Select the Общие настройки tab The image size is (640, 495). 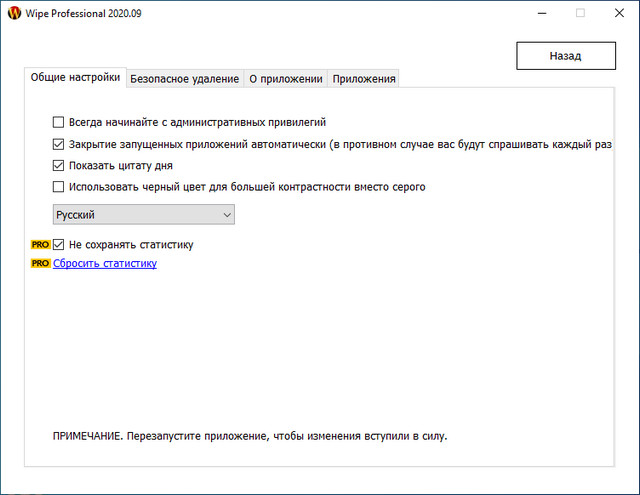pyautogui.click(x=76, y=78)
